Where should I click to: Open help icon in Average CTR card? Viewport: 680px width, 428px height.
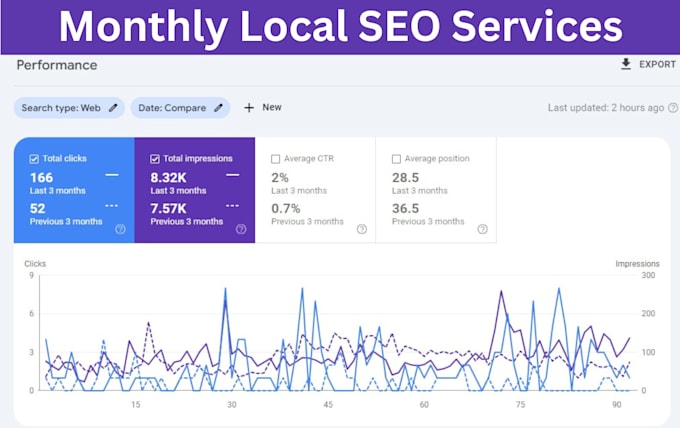[362, 229]
